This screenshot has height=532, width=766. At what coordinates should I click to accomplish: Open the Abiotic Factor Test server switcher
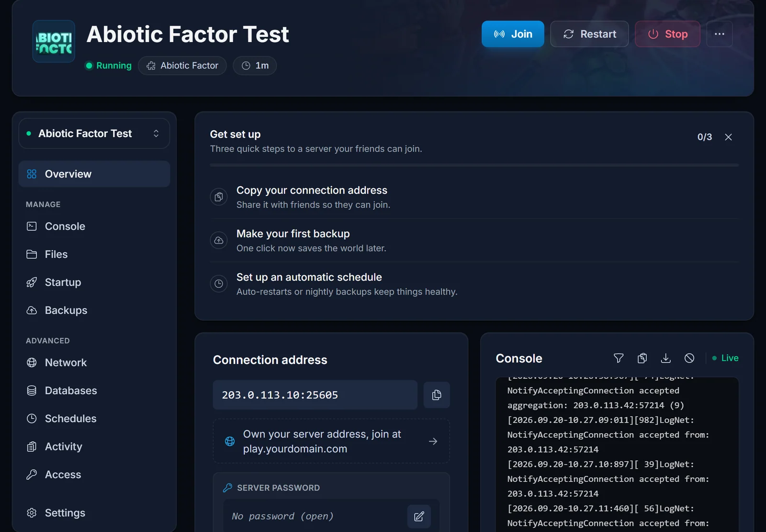coord(94,134)
